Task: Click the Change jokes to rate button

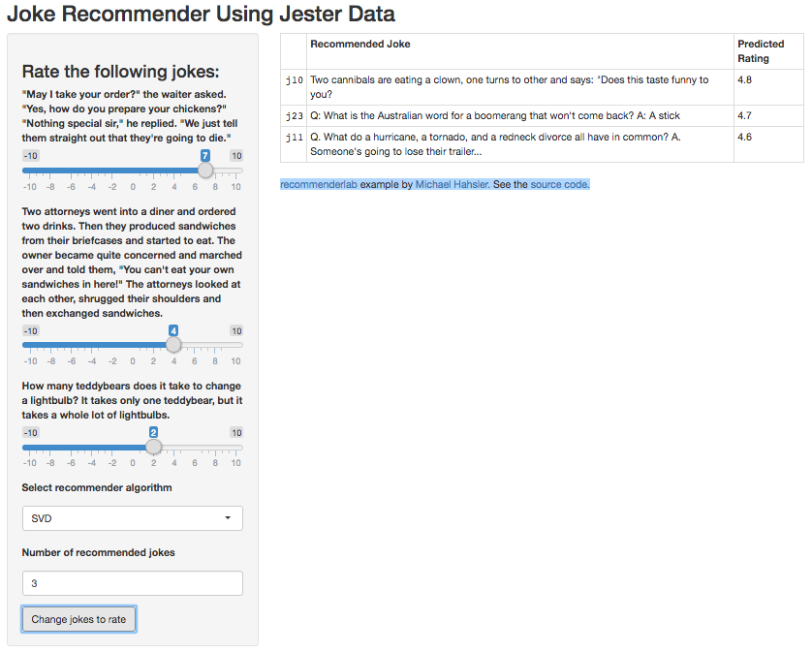Action: click(x=78, y=619)
